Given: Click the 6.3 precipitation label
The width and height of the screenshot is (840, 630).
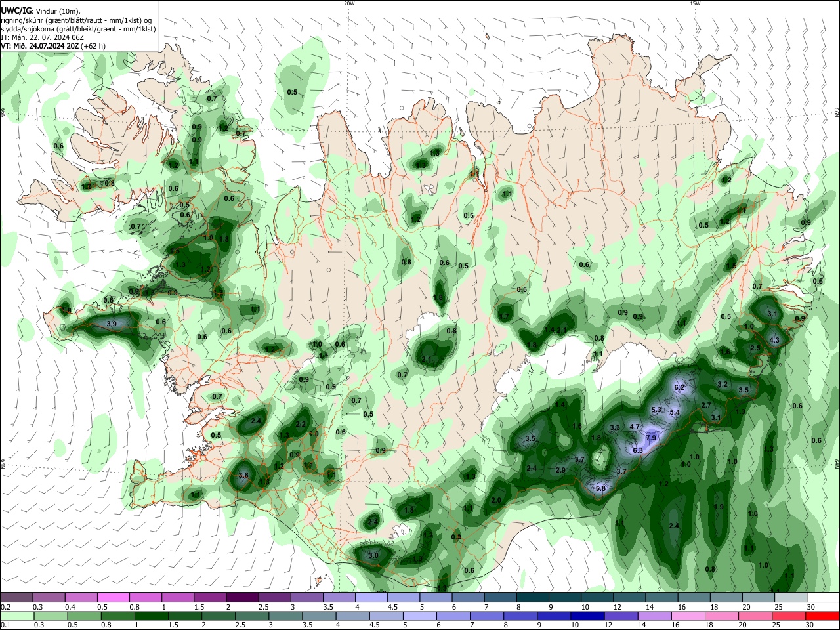Looking at the screenshot, I should pyautogui.click(x=637, y=450).
